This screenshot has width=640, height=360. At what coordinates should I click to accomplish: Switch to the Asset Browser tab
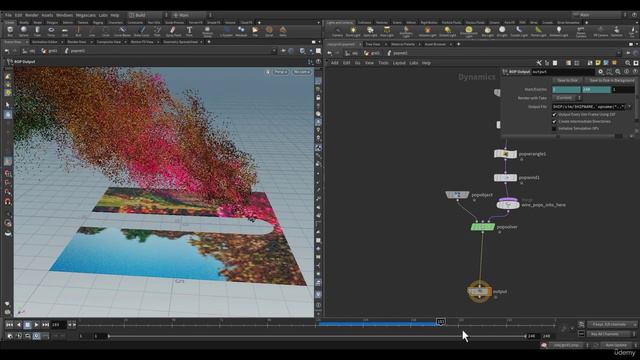[435, 44]
